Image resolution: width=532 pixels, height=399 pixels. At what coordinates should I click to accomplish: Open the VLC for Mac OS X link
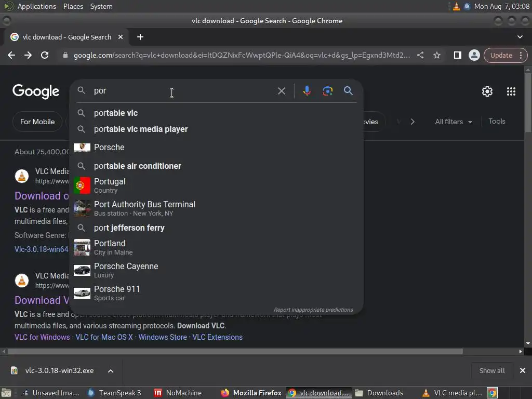coord(104,337)
